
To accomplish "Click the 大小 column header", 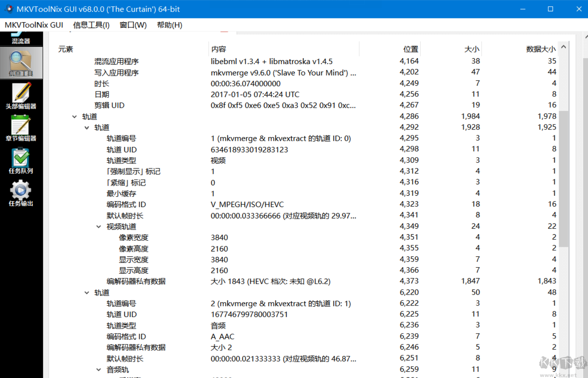I will (x=472, y=49).
